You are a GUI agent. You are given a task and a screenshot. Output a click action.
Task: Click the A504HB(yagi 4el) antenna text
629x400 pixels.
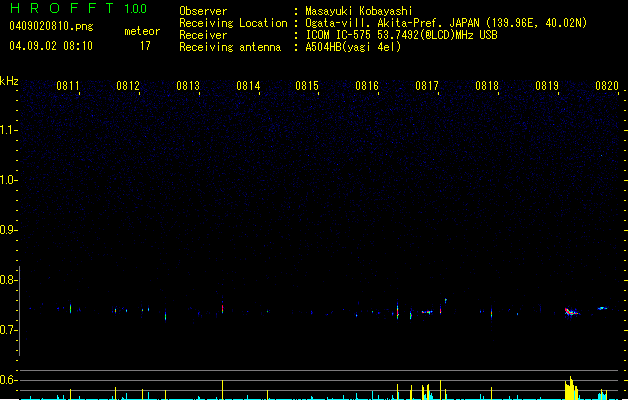tap(353, 47)
